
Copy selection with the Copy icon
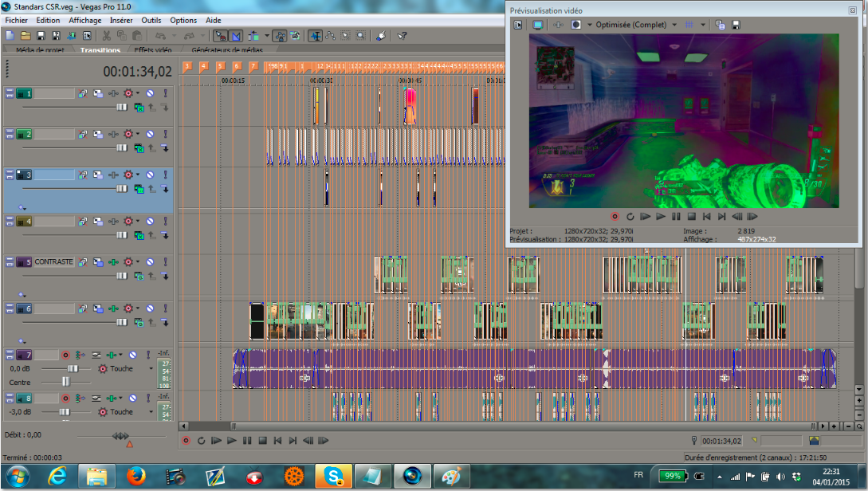coord(121,35)
